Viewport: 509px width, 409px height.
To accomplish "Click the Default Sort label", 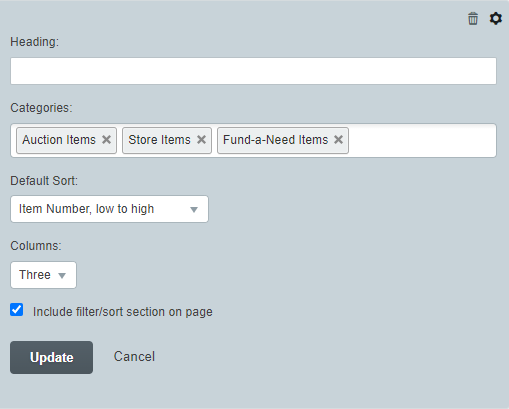I will tap(44, 181).
